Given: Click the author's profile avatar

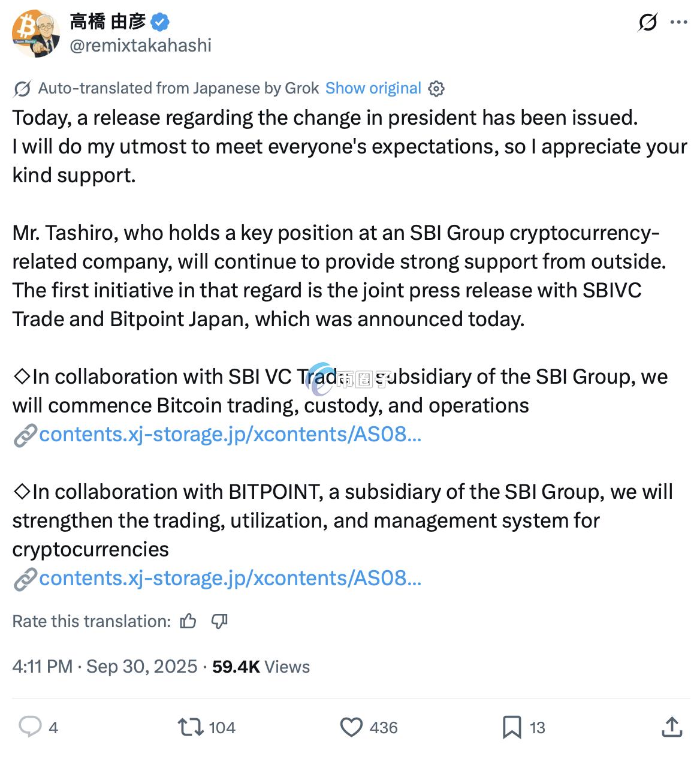Looking at the screenshot, I should [35, 34].
